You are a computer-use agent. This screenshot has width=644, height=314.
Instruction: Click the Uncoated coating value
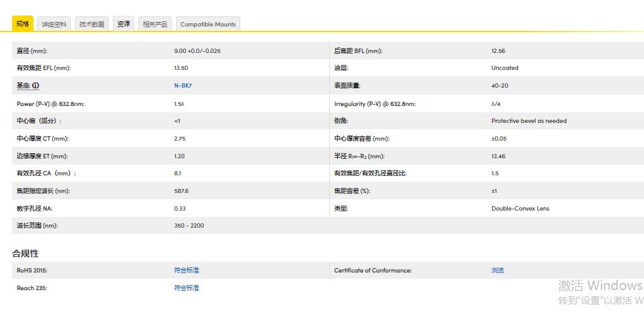505,68
